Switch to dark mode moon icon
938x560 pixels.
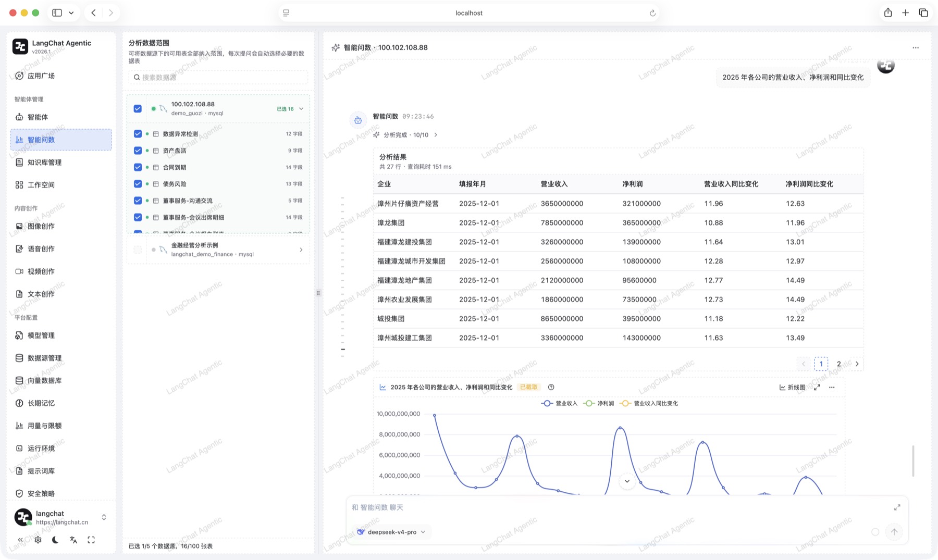click(55, 540)
